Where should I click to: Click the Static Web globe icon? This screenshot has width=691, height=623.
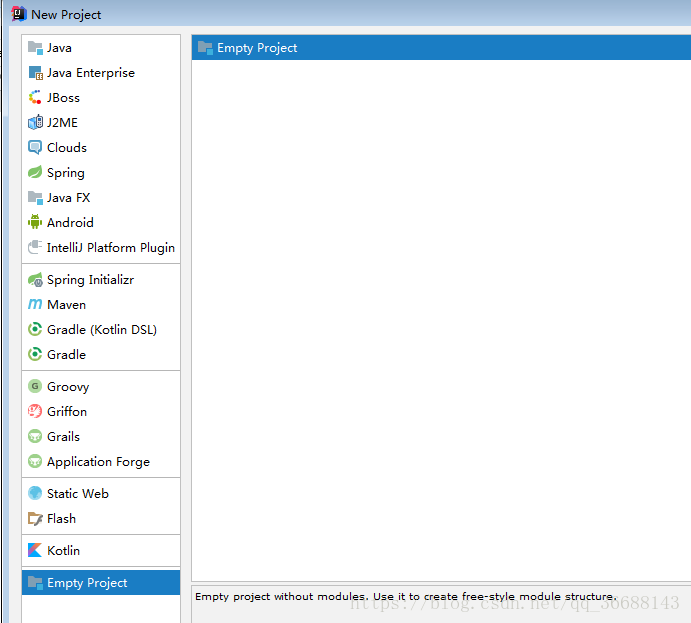click(35, 493)
